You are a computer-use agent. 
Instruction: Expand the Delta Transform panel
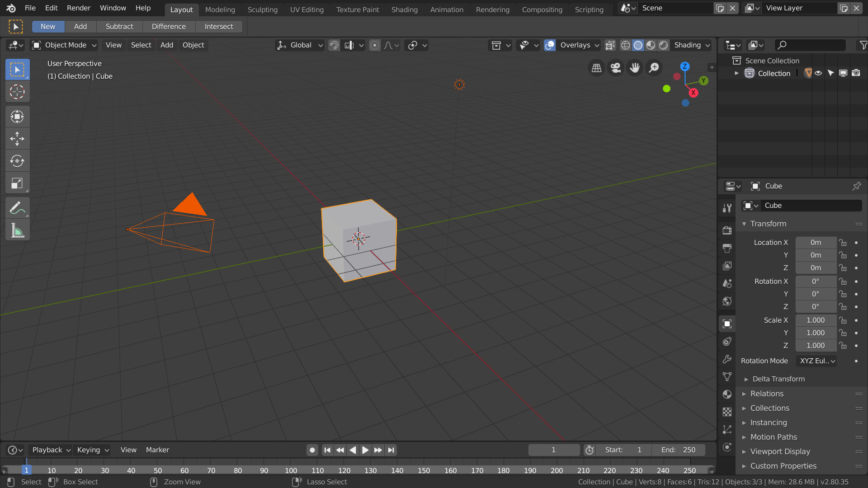point(778,379)
